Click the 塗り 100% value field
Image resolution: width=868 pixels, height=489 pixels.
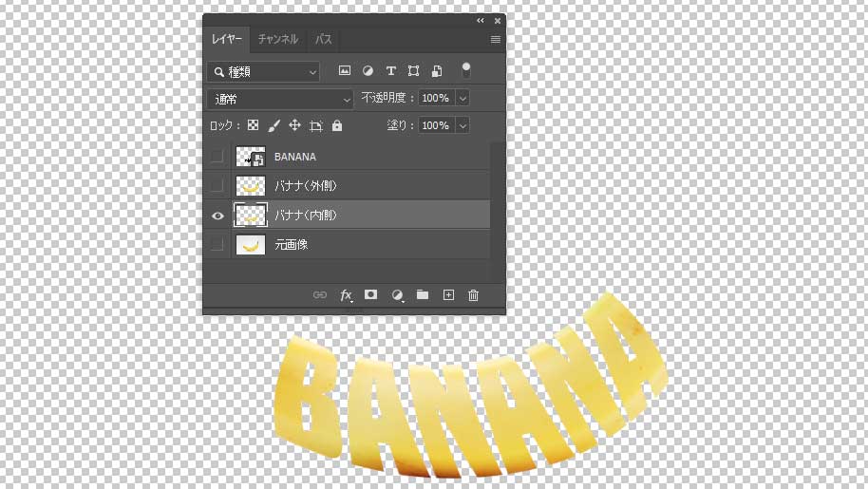tap(436, 125)
